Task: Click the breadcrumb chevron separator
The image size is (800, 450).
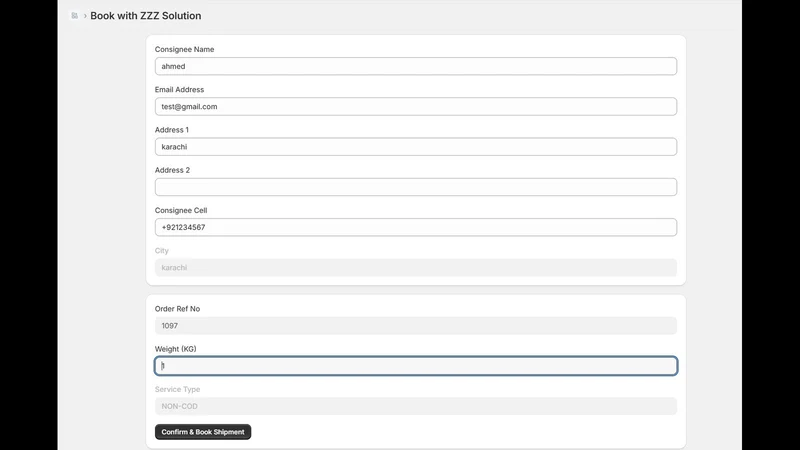Action: click(x=85, y=16)
